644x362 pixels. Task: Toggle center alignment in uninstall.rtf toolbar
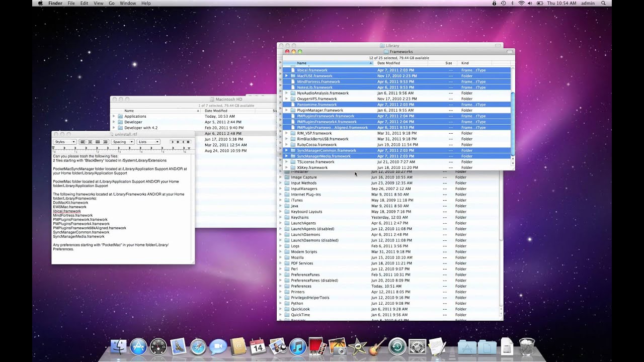pos(90,142)
